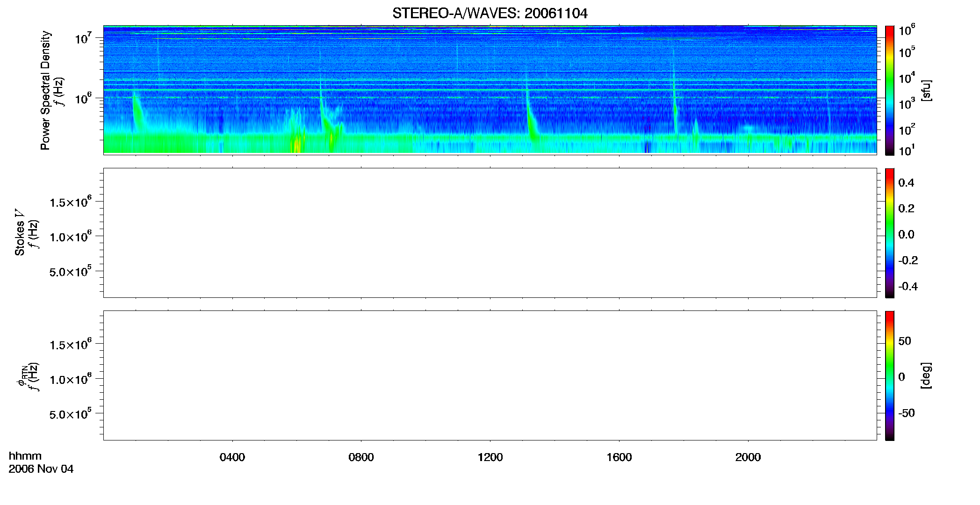980x505 pixels.
Task: Click the 50 value on degrees colorbar
Action: pyautogui.click(x=905, y=341)
